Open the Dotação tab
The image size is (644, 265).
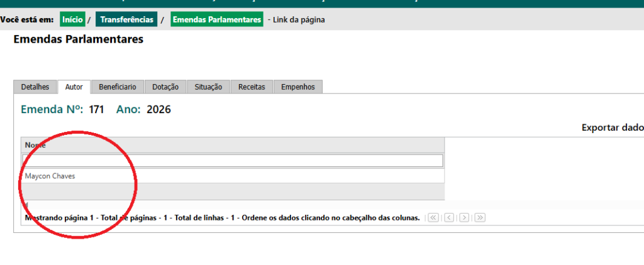[165, 87]
